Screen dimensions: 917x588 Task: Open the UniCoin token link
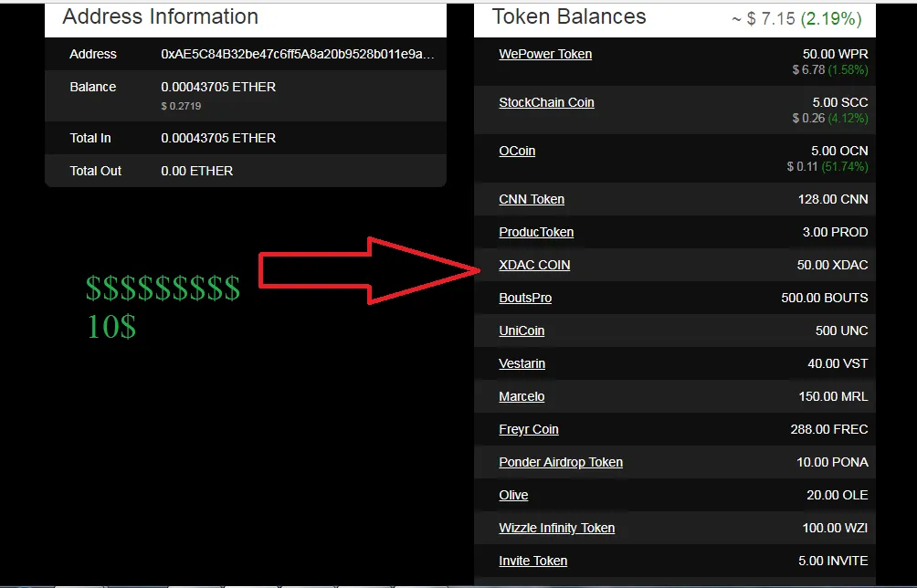point(522,331)
